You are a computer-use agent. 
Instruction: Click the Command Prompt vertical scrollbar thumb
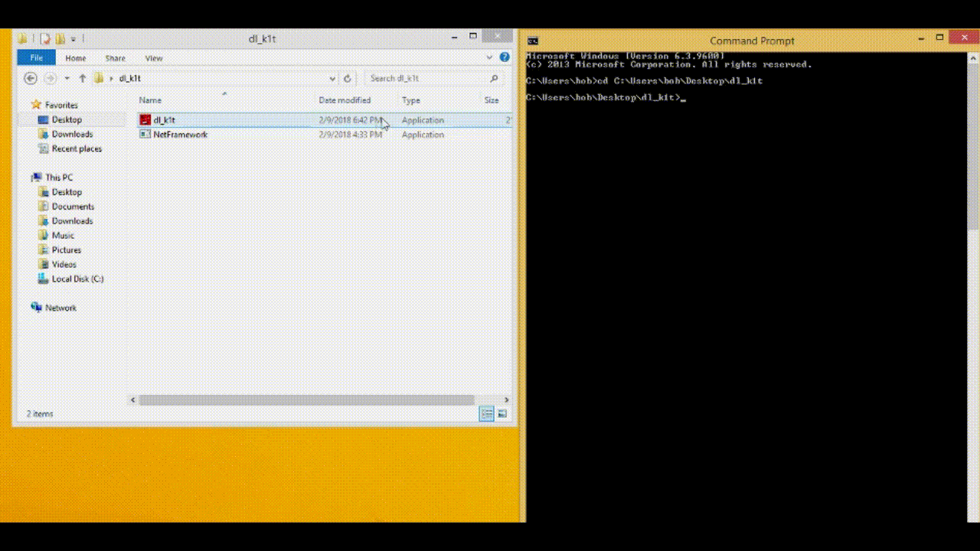974,145
